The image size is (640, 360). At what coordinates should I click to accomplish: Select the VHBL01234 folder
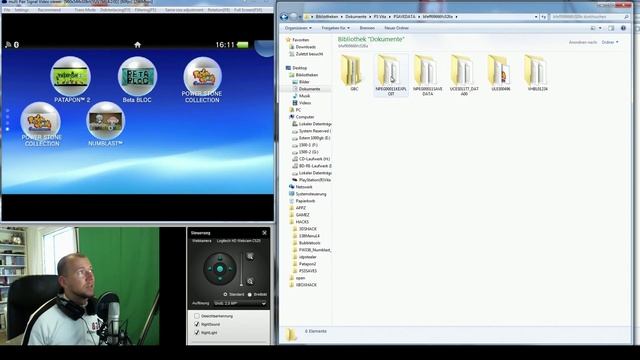point(537,73)
